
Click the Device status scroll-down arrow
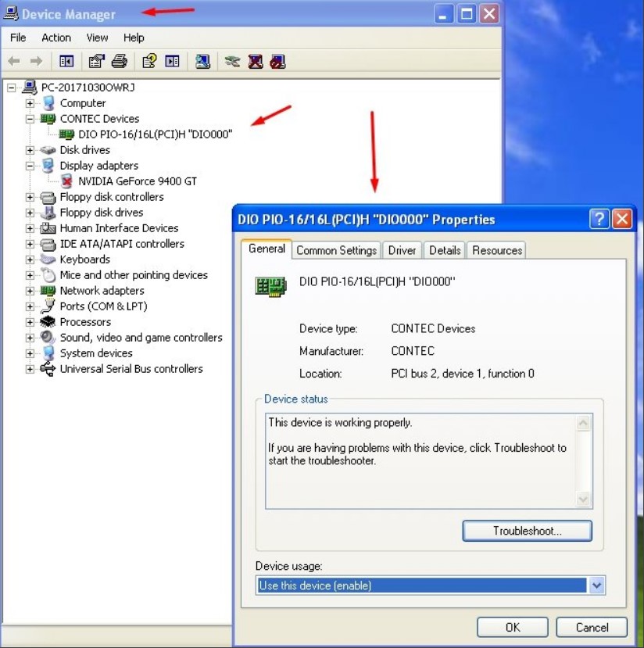[583, 499]
